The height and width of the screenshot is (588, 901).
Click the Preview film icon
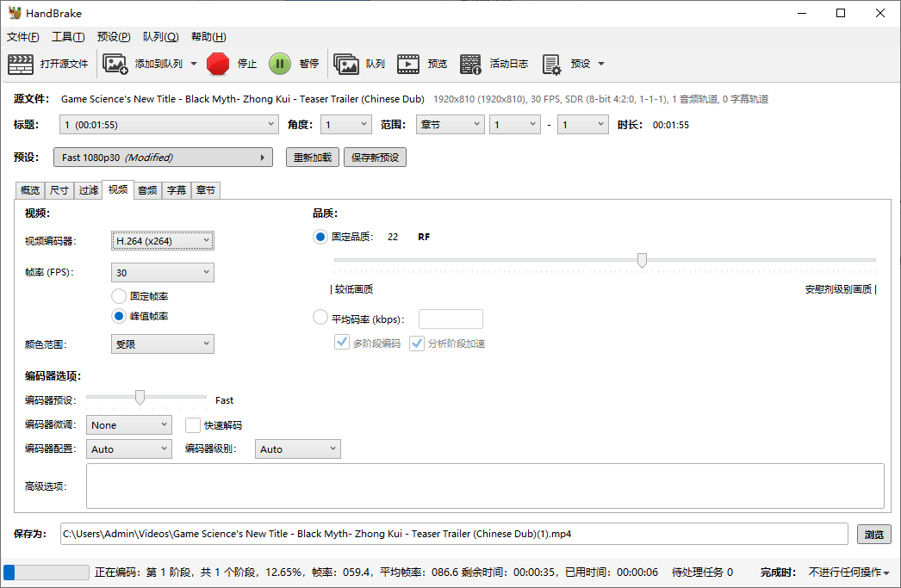(x=408, y=64)
